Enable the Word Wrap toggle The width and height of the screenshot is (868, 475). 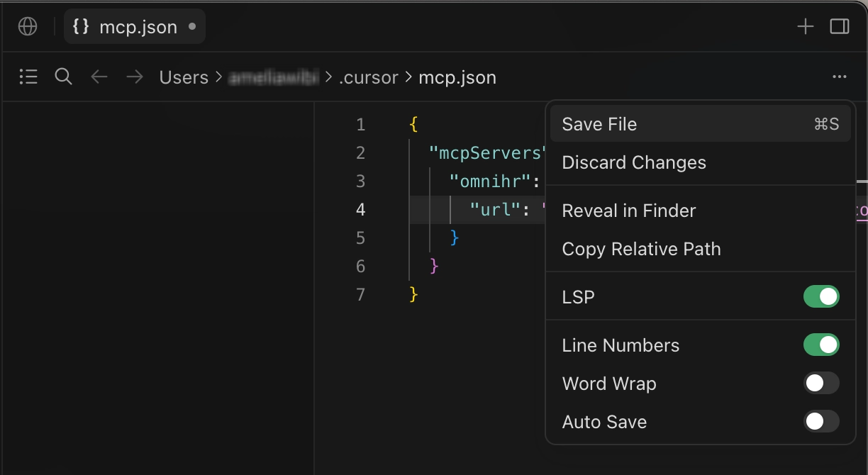[x=821, y=384]
